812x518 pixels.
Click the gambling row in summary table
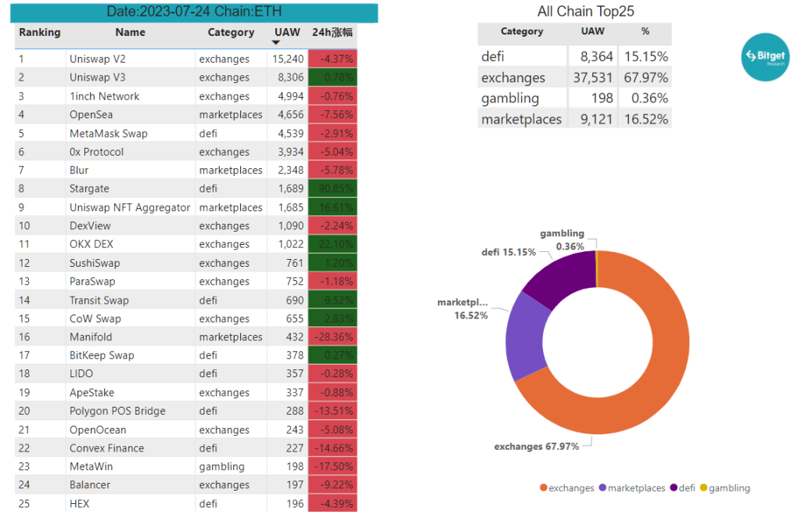(x=575, y=99)
